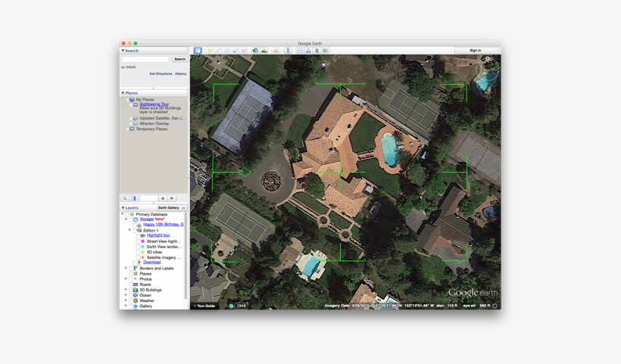Select the Add Polygon tool
Viewport: 621px width, 364px height.
(218, 51)
